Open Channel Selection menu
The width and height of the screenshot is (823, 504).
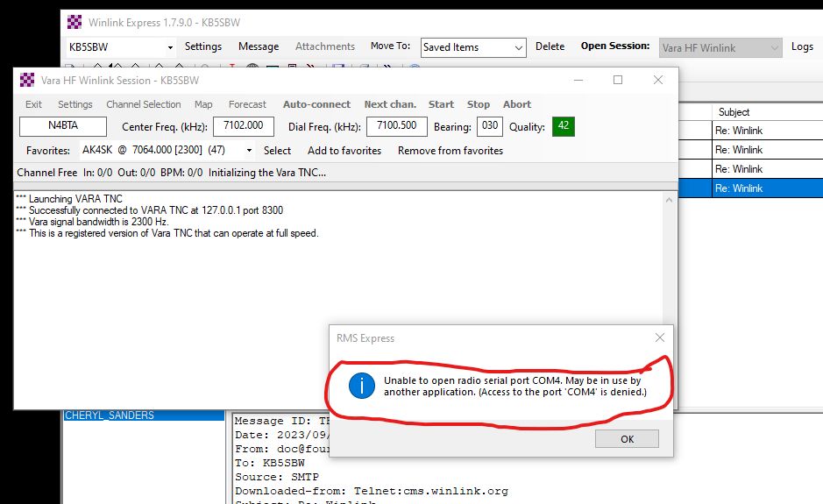pyautogui.click(x=143, y=104)
